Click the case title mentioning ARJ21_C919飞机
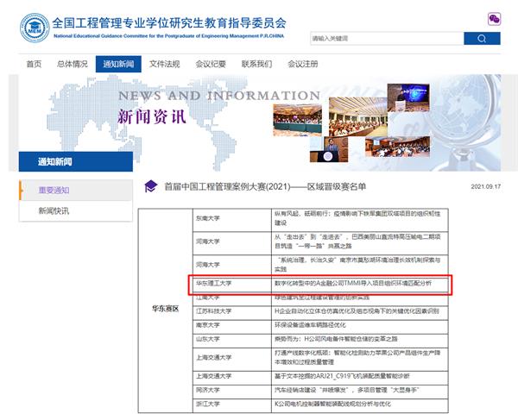The image size is (518, 420). (x=342, y=376)
